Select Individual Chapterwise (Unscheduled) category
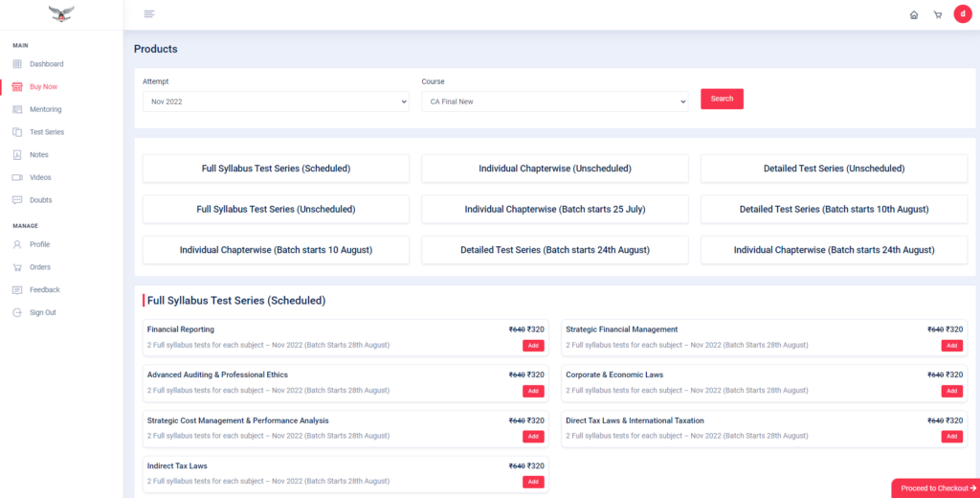This screenshot has height=498, width=980. [x=554, y=169]
